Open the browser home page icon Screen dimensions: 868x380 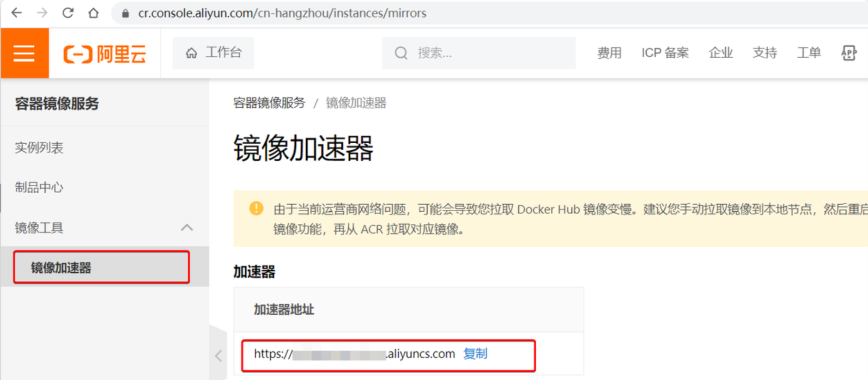click(93, 13)
